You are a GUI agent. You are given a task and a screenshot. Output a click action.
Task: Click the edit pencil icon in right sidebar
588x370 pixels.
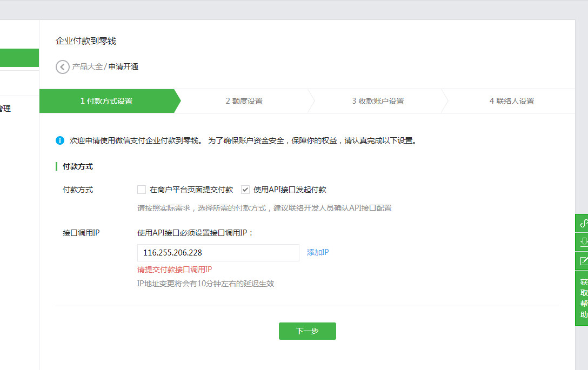point(583,261)
